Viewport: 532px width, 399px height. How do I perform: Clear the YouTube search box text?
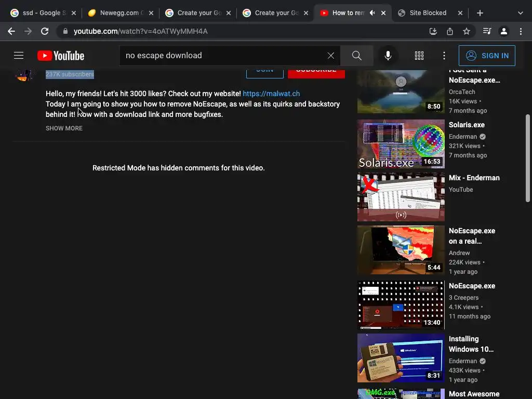(331, 55)
